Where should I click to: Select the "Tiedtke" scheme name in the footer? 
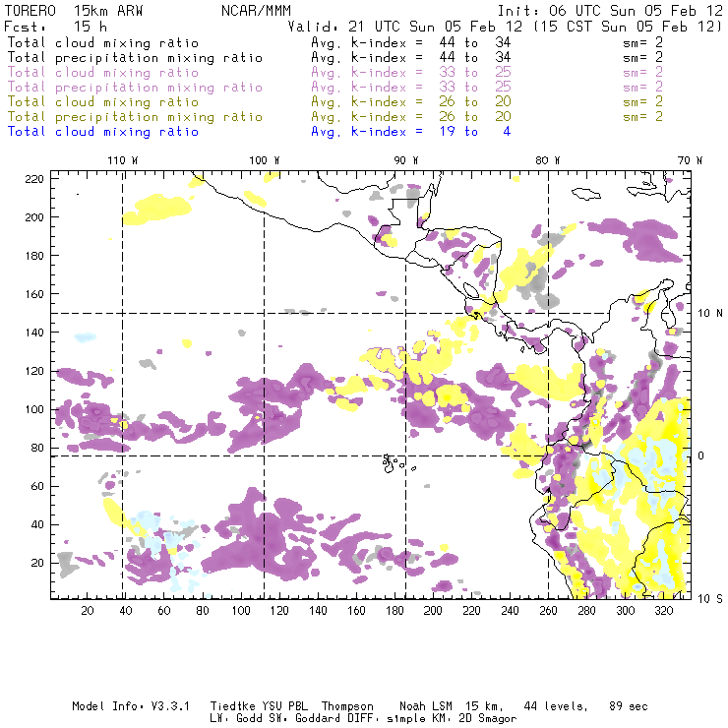[233, 706]
